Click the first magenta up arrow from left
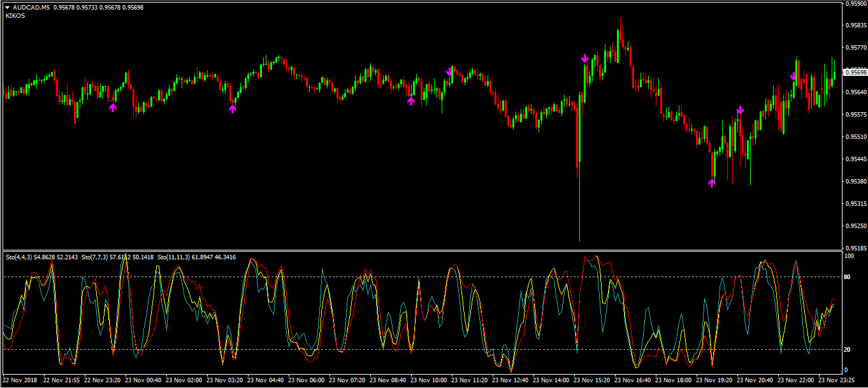Viewport: 868px width, 388px height. point(113,108)
